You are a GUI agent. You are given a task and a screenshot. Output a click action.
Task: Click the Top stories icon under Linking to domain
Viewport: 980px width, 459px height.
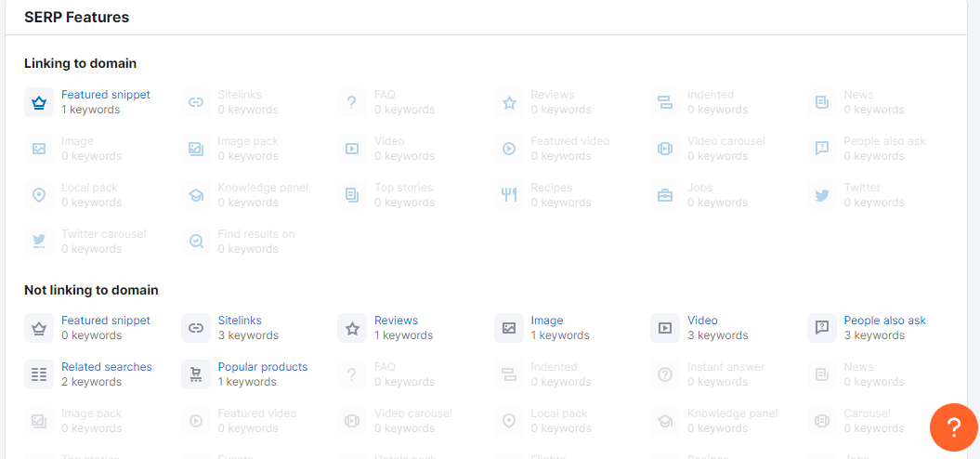(x=352, y=195)
